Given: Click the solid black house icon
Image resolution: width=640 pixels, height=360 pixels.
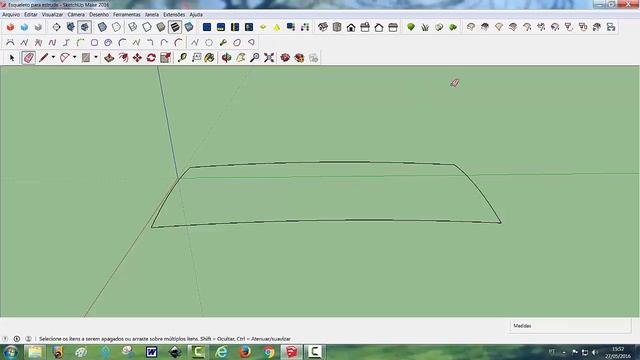Looking at the screenshot, I should click(x=351, y=27).
